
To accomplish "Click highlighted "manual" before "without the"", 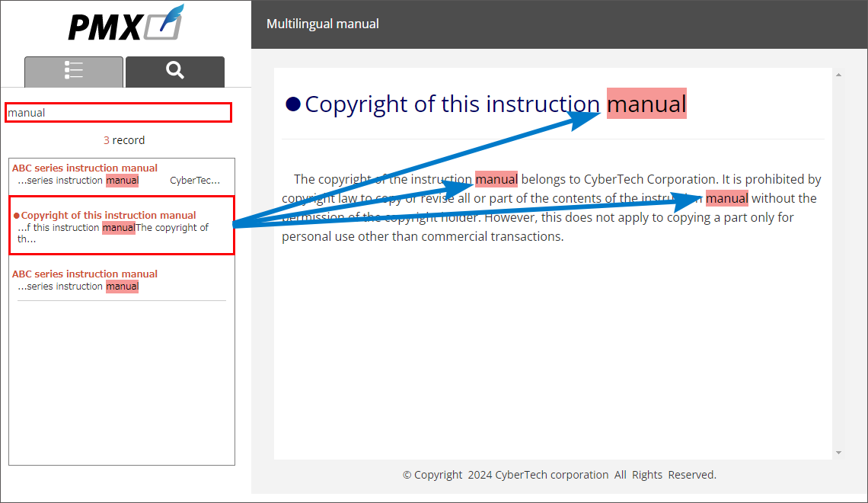I will [727, 198].
